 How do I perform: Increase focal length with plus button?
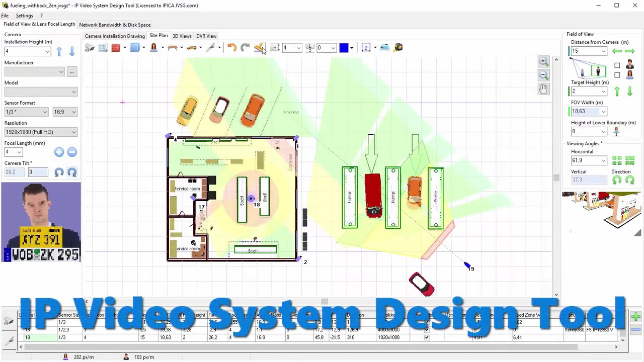point(59,152)
